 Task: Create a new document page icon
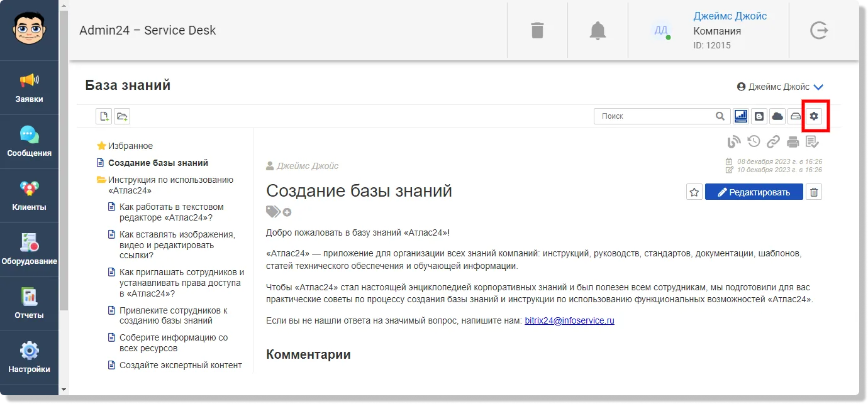click(104, 116)
